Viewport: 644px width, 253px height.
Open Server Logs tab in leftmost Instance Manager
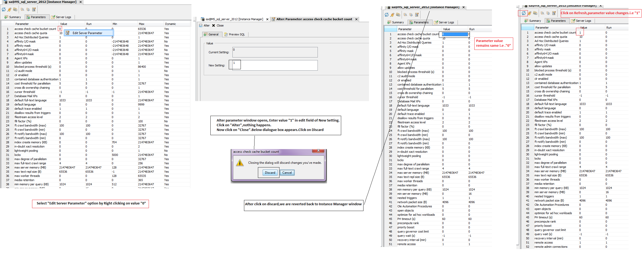pyautogui.click(x=61, y=17)
